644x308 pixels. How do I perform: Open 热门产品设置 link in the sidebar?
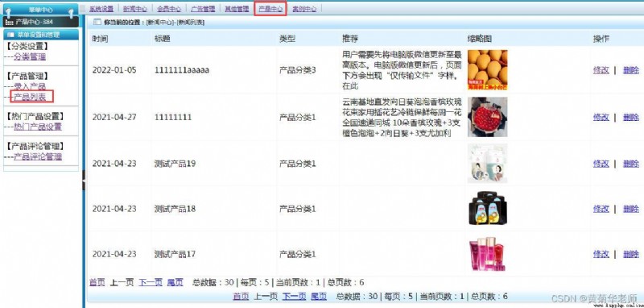pyautogui.click(x=38, y=127)
